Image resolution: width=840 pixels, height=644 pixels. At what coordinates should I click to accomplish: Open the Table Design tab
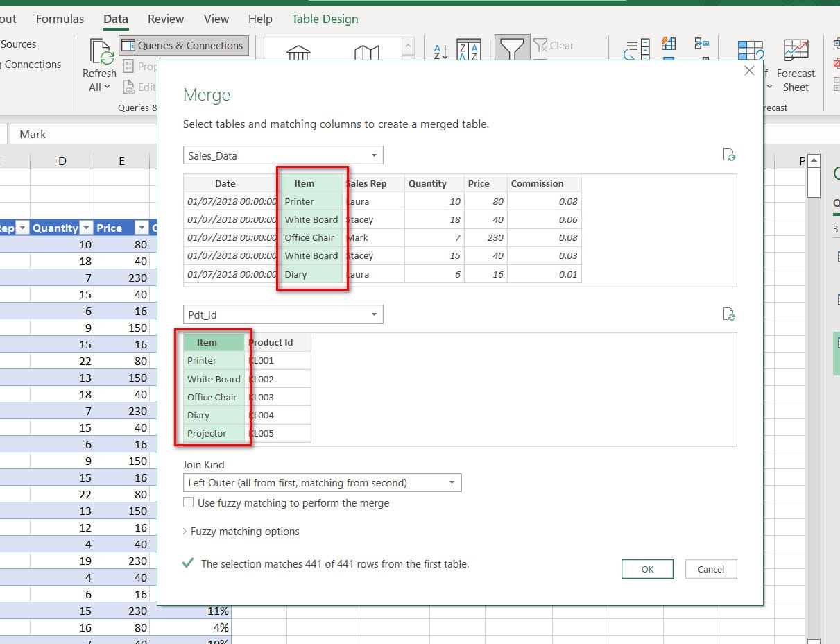325,19
